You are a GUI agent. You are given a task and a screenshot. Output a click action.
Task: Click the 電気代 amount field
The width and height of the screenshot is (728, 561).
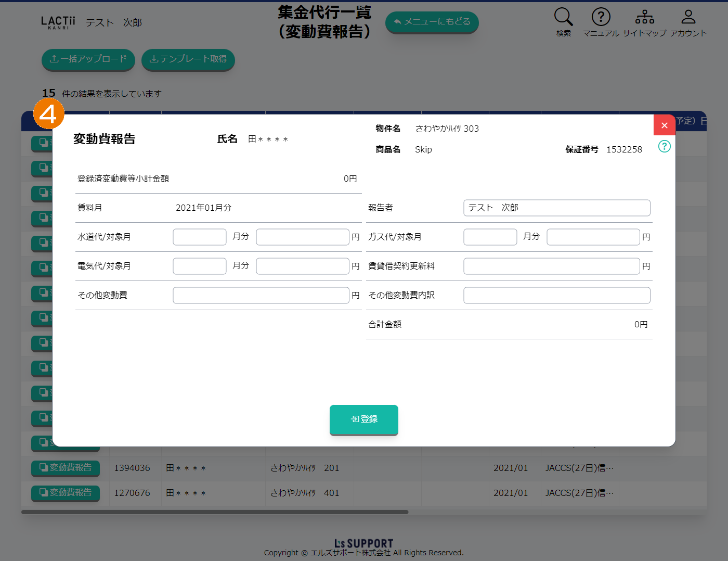[302, 266]
